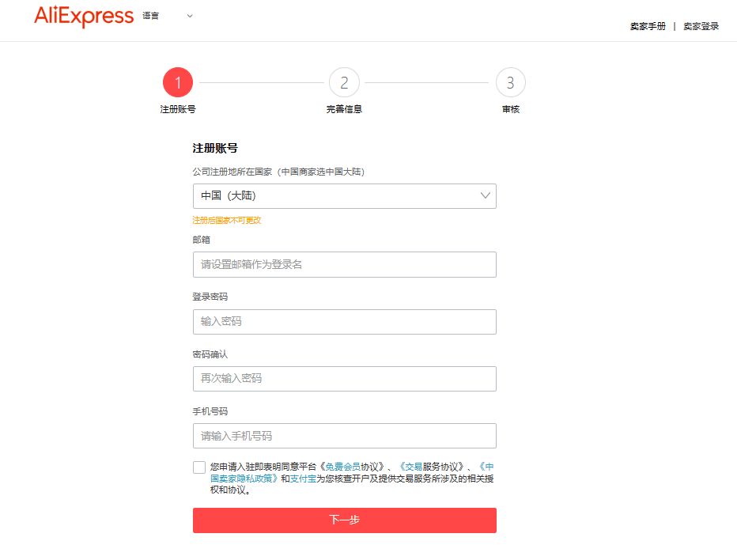Click the step 2 完善信息 circle icon
The image size is (737, 560).
pos(344,81)
